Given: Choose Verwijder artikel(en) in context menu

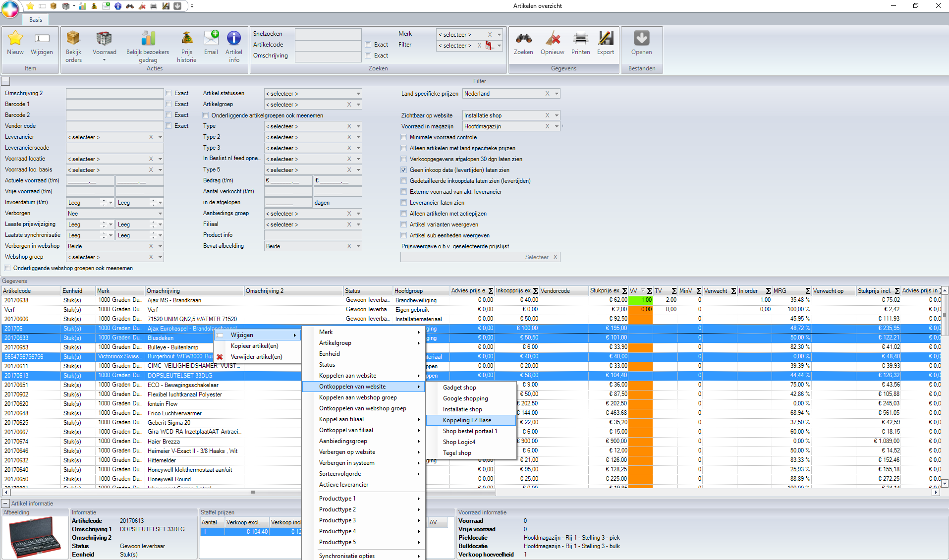Looking at the screenshot, I should click(256, 357).
